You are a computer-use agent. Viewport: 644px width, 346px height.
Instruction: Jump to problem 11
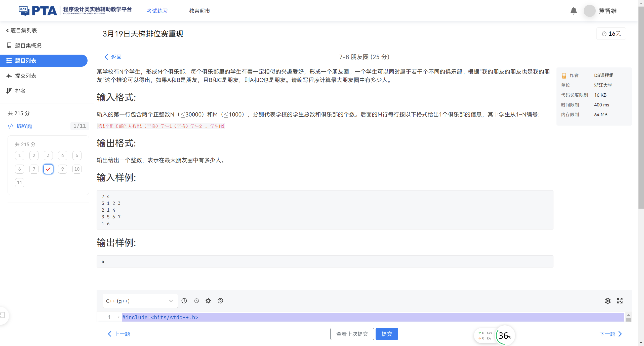[20, 183]
